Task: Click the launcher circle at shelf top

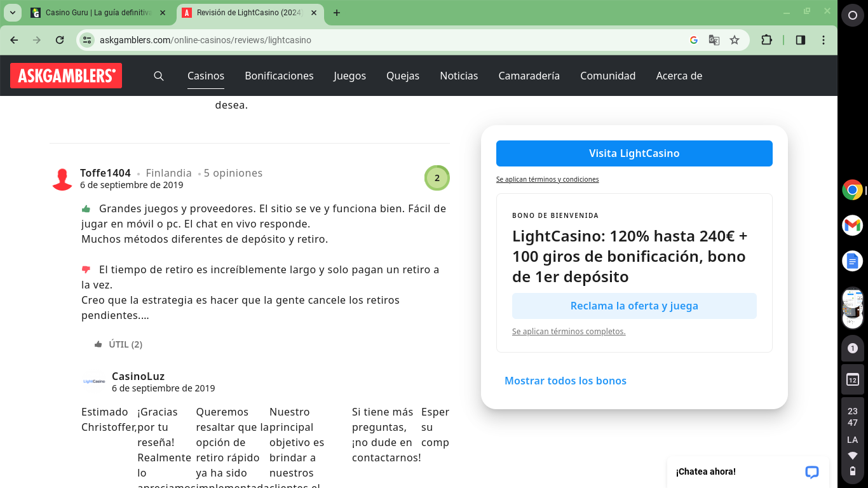Action: point(853,16)
